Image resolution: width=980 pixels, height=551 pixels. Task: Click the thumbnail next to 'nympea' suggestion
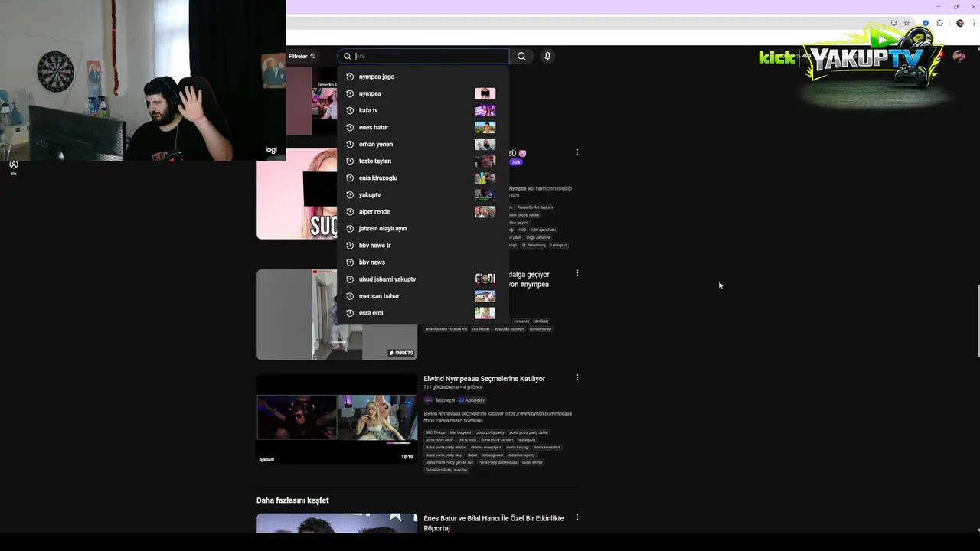tap(485, 93)
